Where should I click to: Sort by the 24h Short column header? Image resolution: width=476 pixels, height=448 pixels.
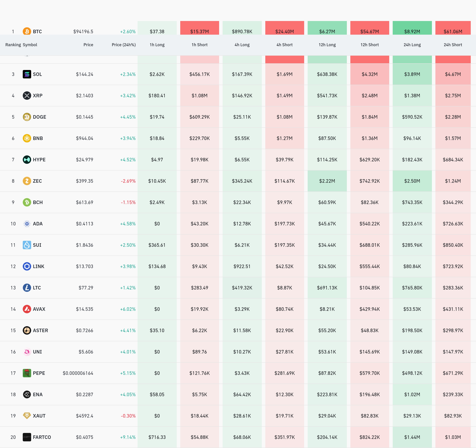(453, 45)
